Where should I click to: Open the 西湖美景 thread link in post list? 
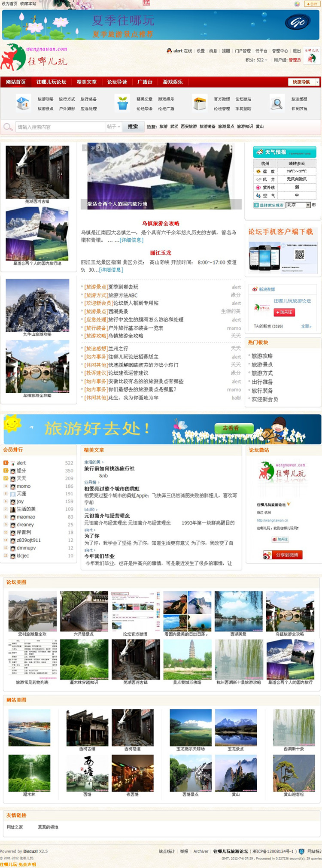click(118, 311)
